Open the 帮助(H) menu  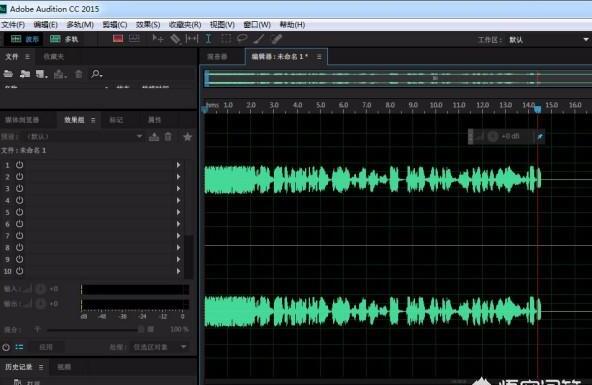(x=292, y=25)
